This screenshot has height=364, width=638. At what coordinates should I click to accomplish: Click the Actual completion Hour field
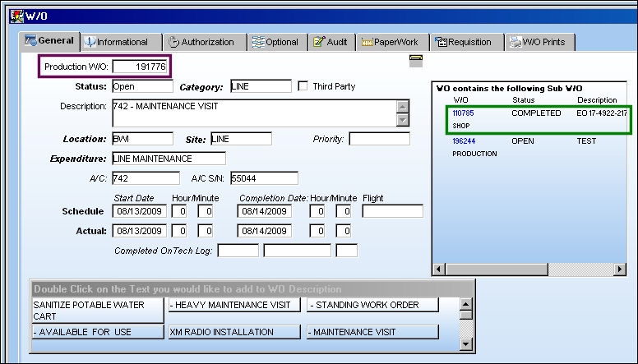[x=317, y=231]
